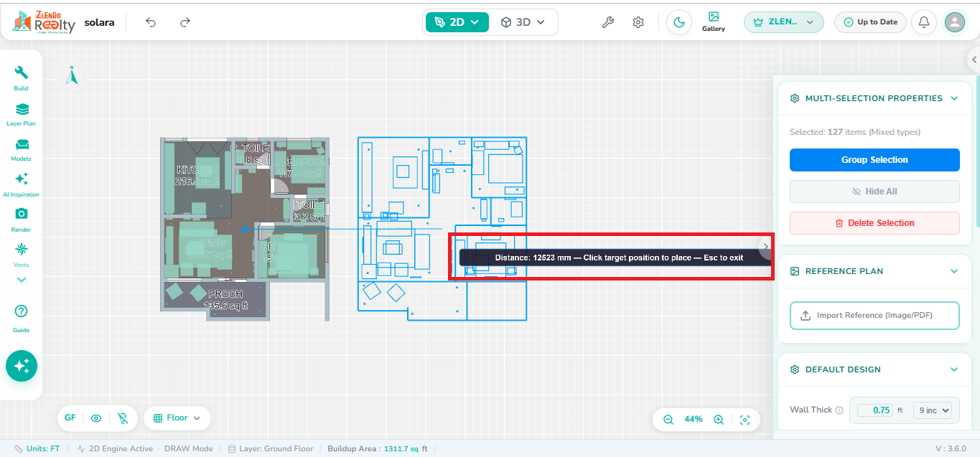
Task: Collapse side panel with top chevron
Action: [x=974, y=60]
